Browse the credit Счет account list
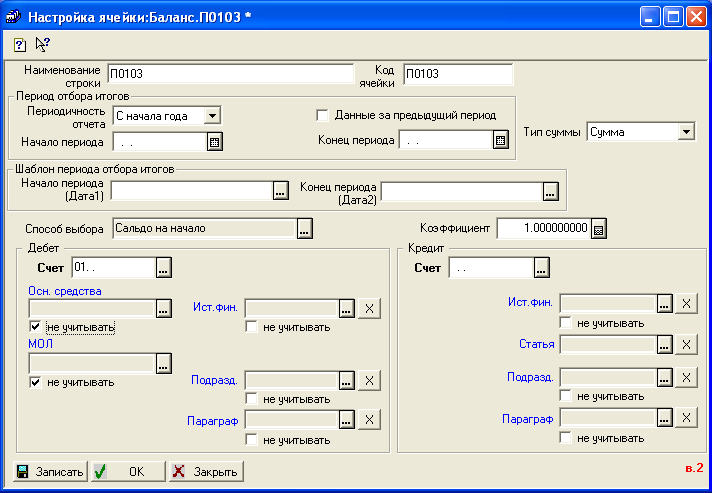 point(541,268)
